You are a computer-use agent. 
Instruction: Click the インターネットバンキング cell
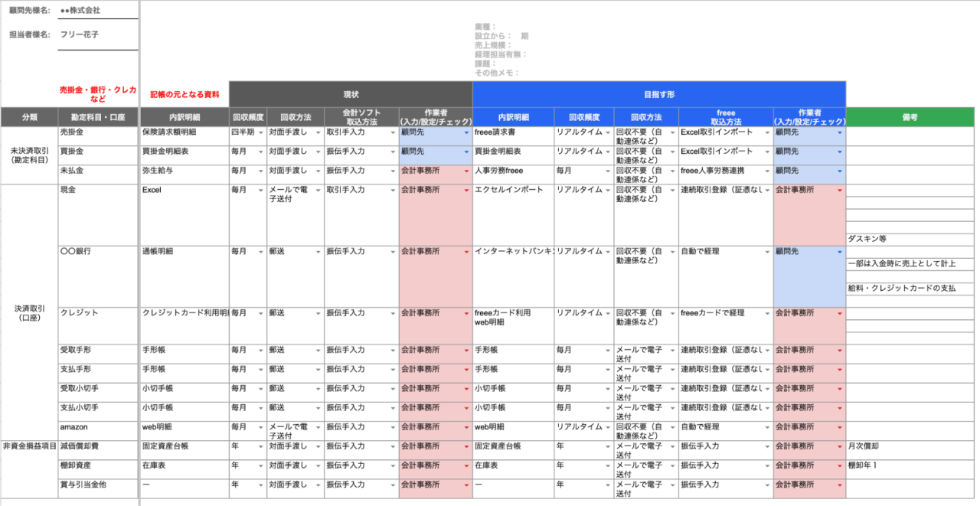coord(512,276)
